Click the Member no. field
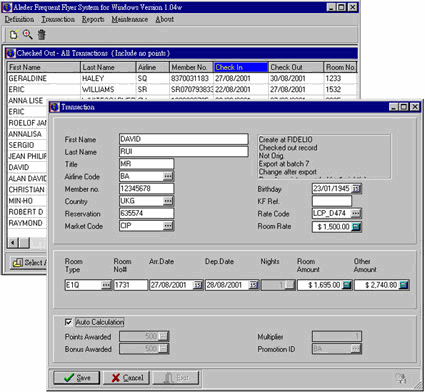425x392 pixels. (x=146, y=188)
